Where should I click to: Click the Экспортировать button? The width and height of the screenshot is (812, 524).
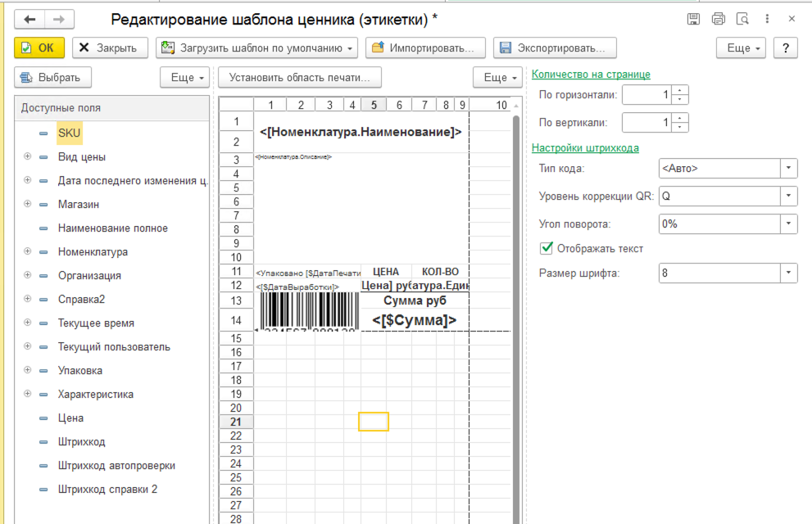pyautogui.click(x=555, y=48)
